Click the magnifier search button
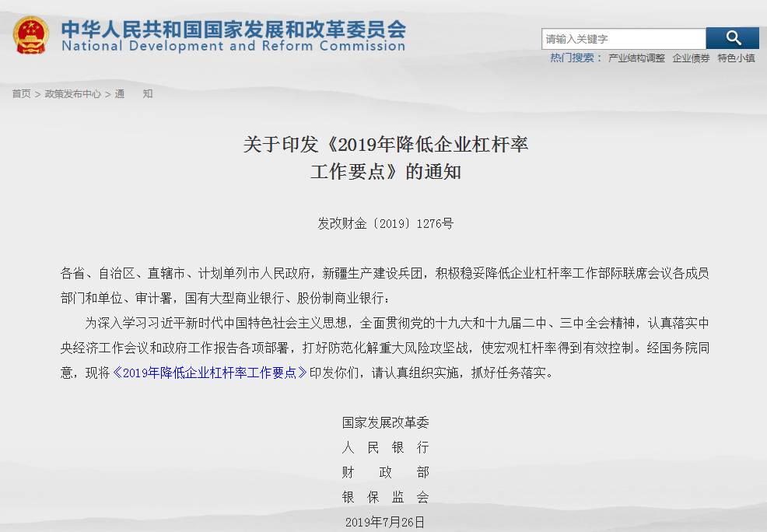The width and height of the screenshot is (767, 532). [x=732, y=38]
